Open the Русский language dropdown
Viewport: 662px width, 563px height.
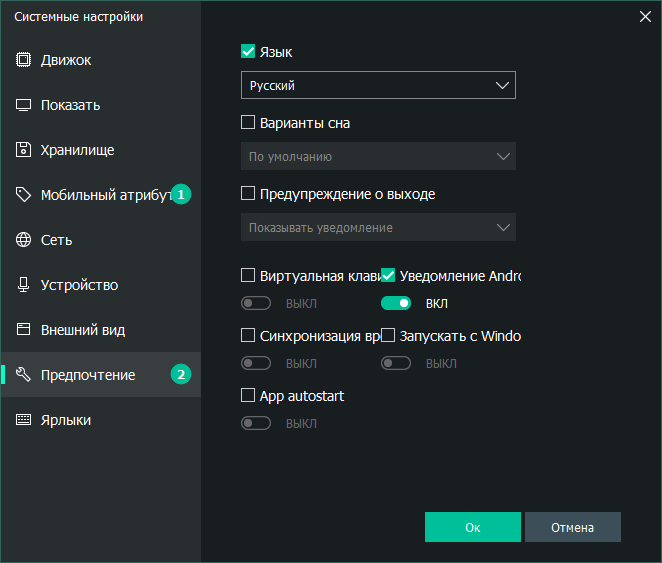coord(378,86)
